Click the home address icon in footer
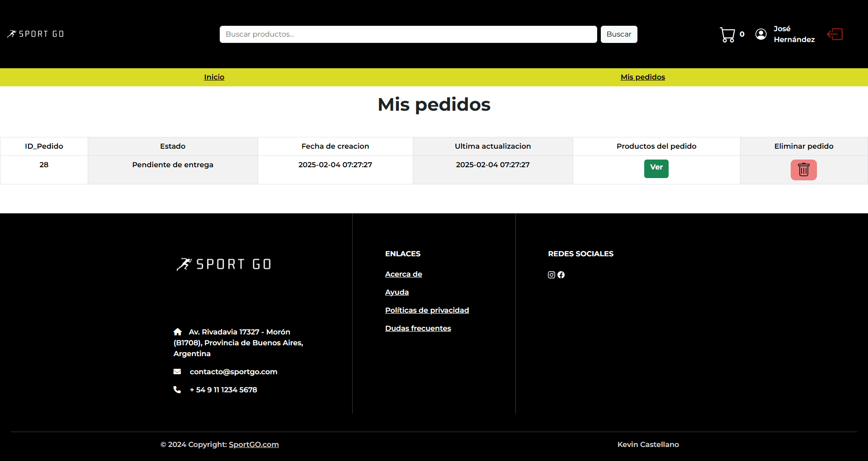Viewport: 868px width, 461px height. [x=177, y=331]
